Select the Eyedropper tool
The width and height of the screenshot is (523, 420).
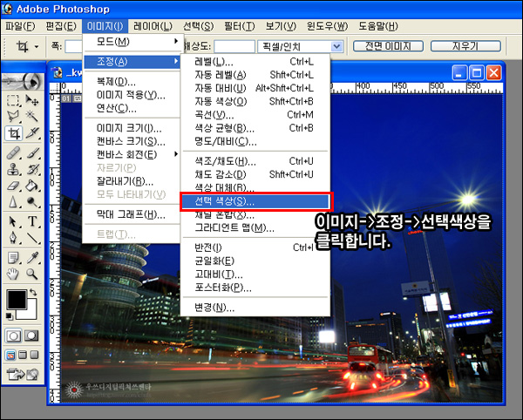coord(32,258)
